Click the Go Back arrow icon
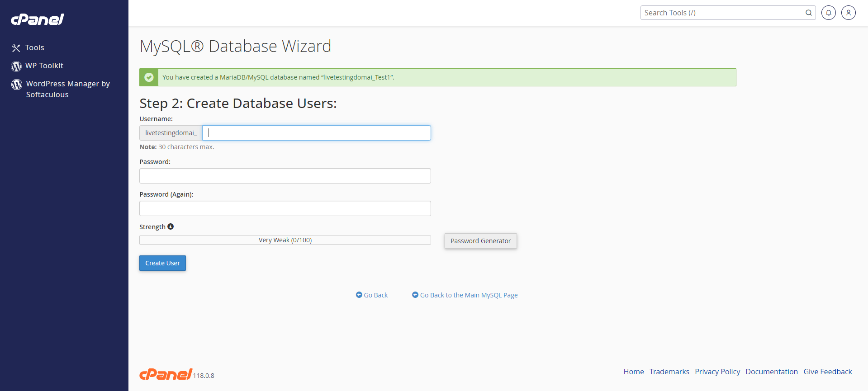868x391 pixels. point(359,295)
